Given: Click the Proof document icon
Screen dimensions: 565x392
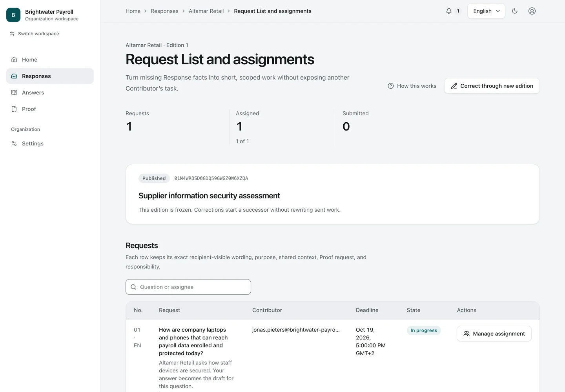Looking at the screenshot, I should click(14, 109).
